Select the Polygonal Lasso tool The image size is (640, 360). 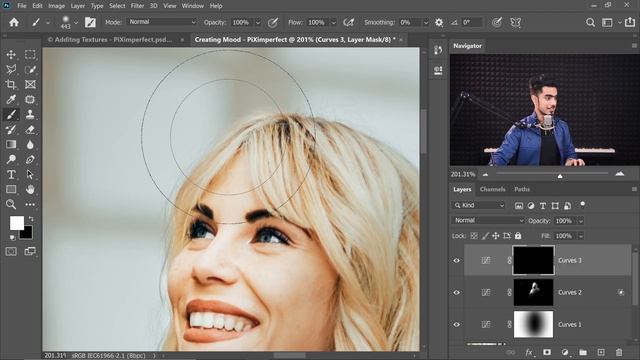pos(11,69)
